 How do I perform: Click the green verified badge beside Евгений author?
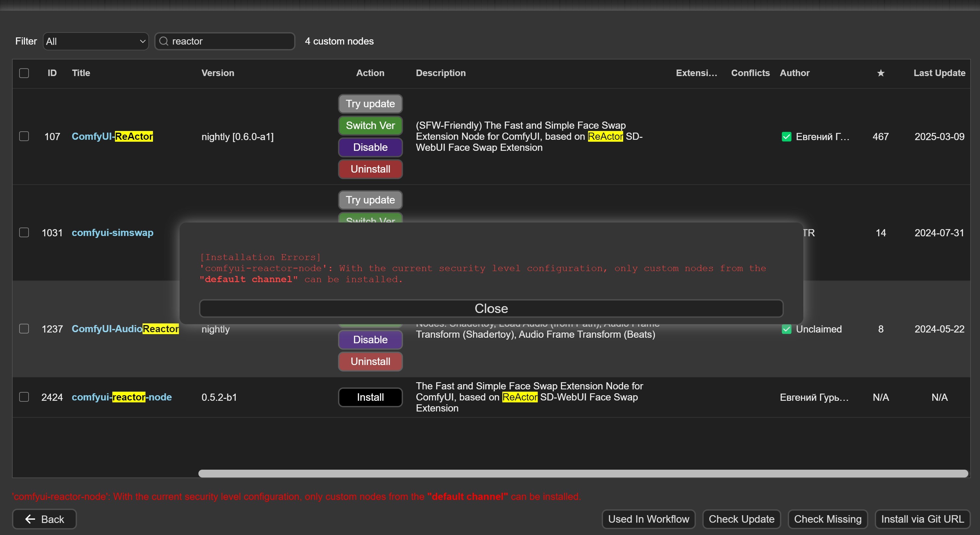[786, 137]
